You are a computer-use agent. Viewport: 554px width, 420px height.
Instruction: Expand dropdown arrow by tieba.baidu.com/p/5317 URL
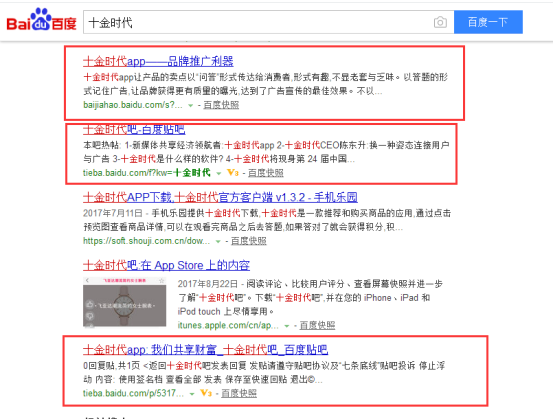point(192,394)
